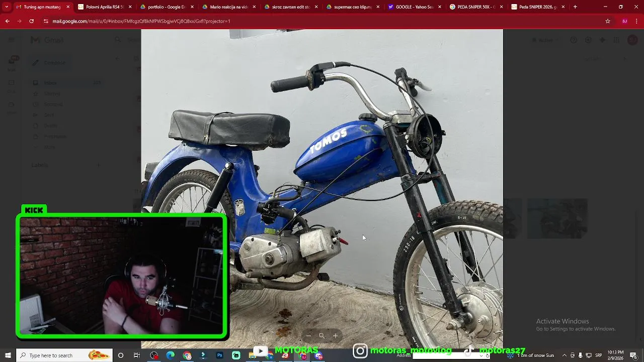Open the Chrome three-dot menu
The image size is (644, 362).
coord(636,21)
